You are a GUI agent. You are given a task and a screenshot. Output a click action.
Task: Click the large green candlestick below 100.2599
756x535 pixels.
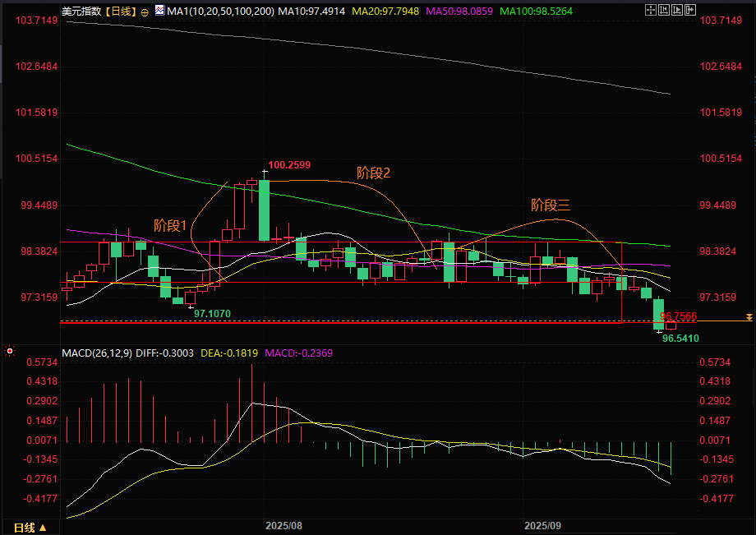click(265, 210)
